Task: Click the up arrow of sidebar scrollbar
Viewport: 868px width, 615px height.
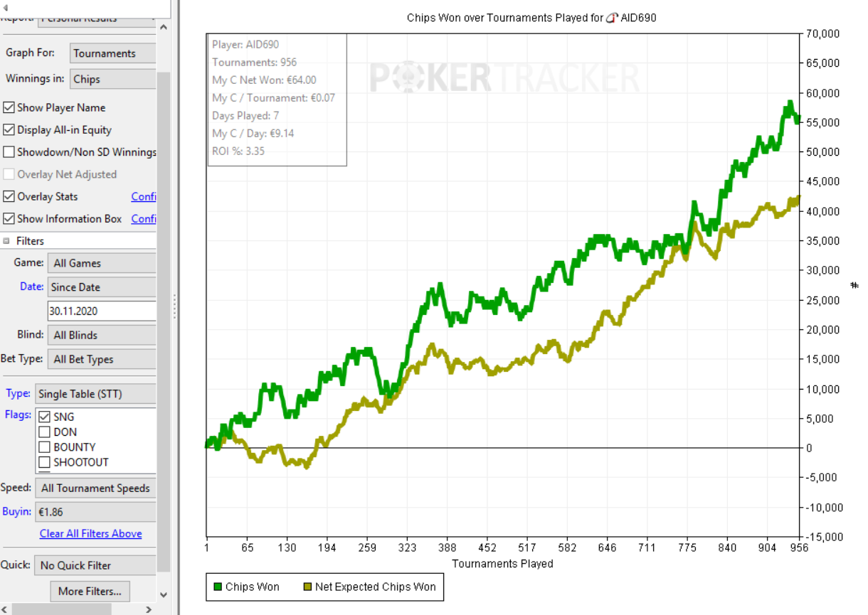Action: (163, 27)
